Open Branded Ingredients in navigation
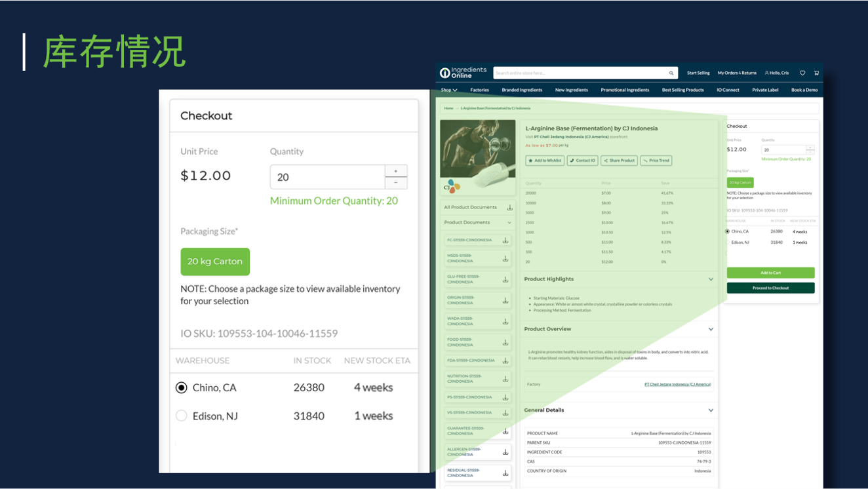The height and width of the screenshot is (489, 868). (522, 90)
